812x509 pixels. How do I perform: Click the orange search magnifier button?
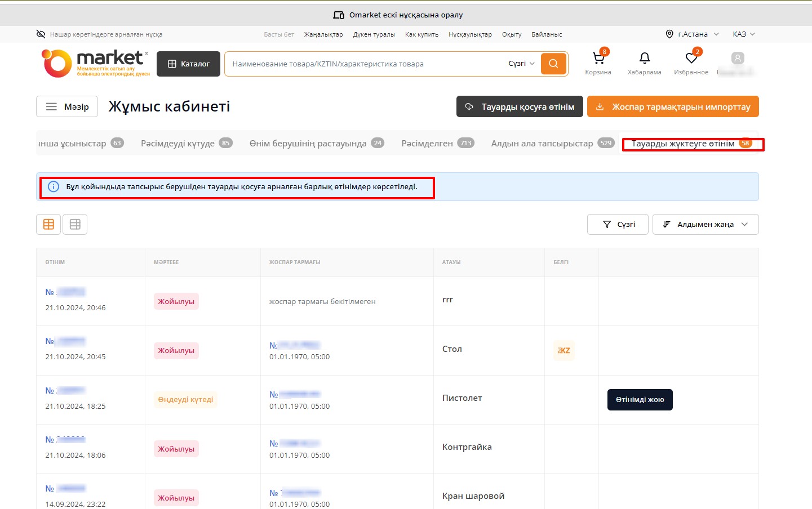pos(553,64)
